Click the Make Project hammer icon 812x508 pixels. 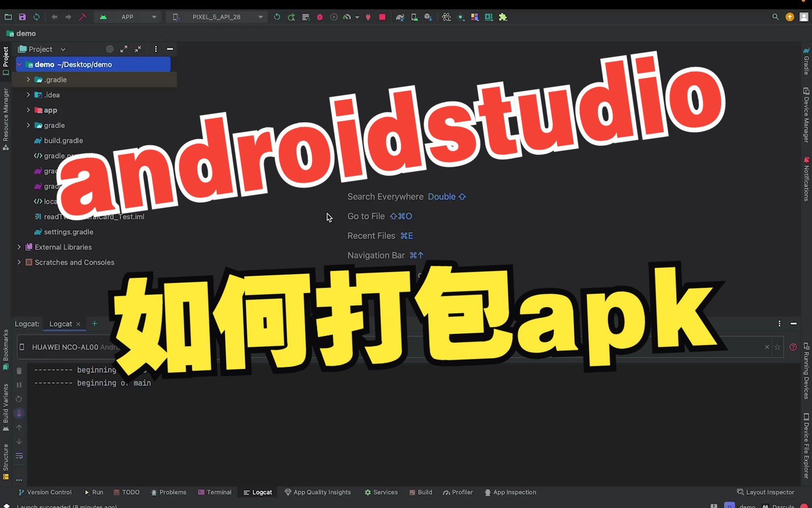pyautogui.click(x=83, y=17)
